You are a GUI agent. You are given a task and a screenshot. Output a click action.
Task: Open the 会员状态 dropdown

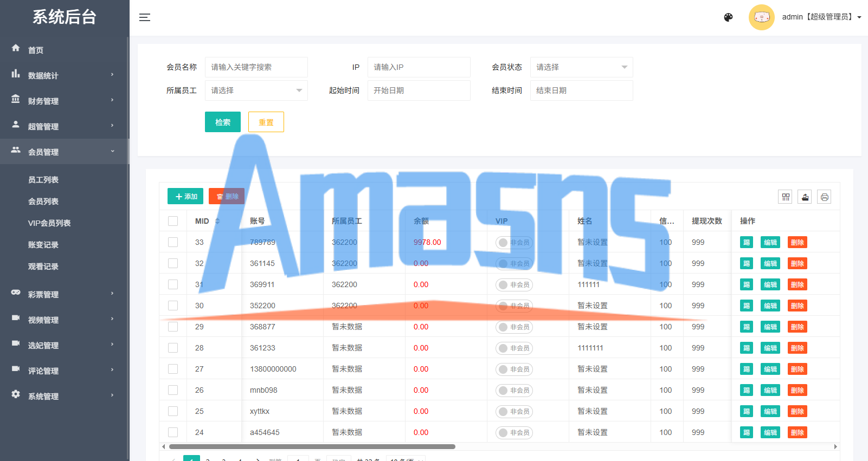click(582, 67)
